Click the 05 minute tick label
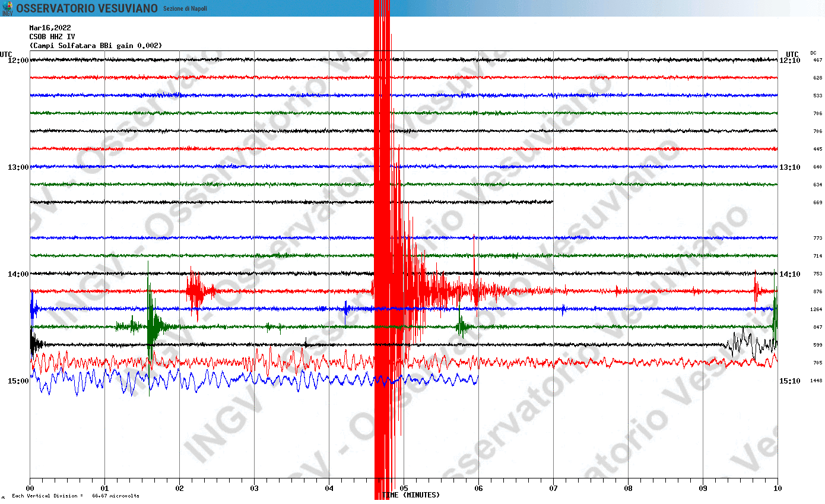The image size is (825, 504). pos(404,489)
